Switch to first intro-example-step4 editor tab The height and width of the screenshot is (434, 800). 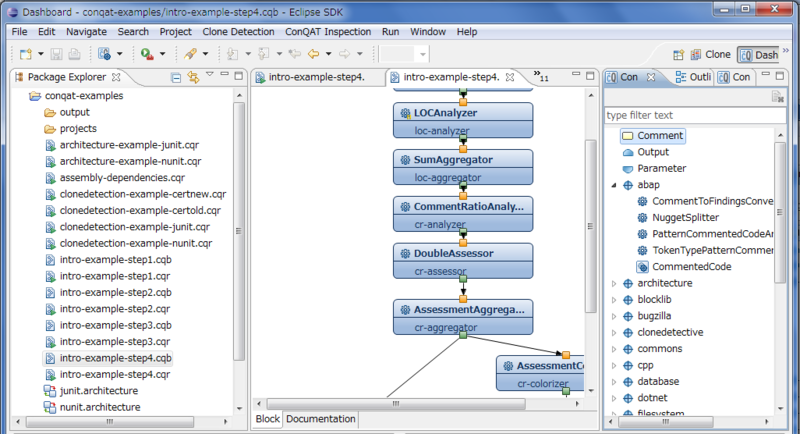pyautogui.click(x=316, y=77)
